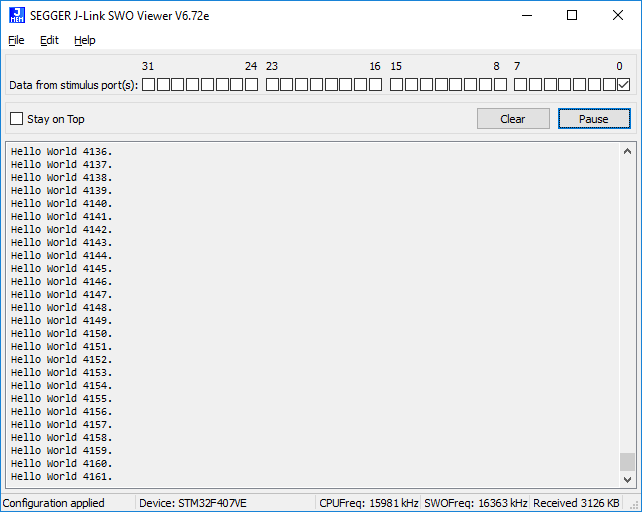Tick the stimulus port 23 checkbox
Screen dimensions: 642x512
[x=272, y=85]
